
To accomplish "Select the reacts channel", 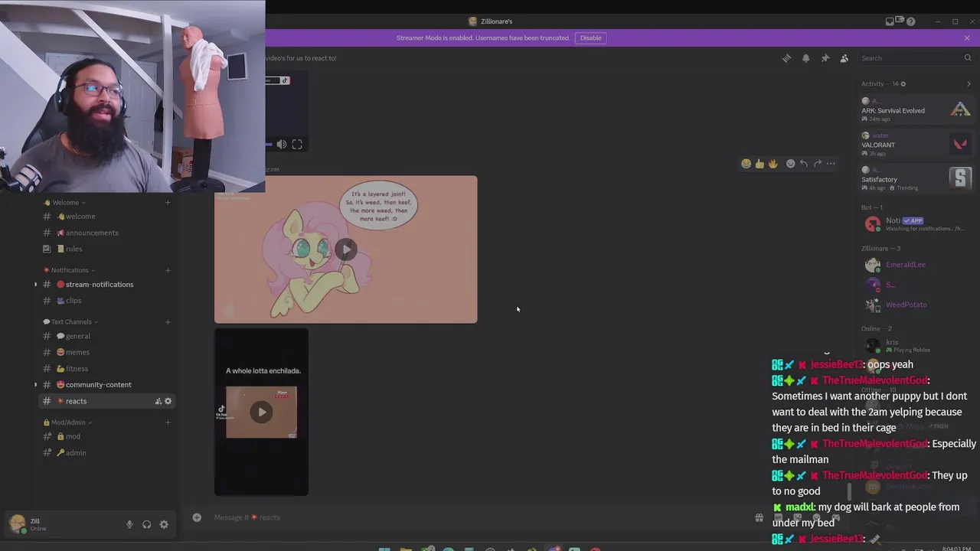I will pos(107,401).
